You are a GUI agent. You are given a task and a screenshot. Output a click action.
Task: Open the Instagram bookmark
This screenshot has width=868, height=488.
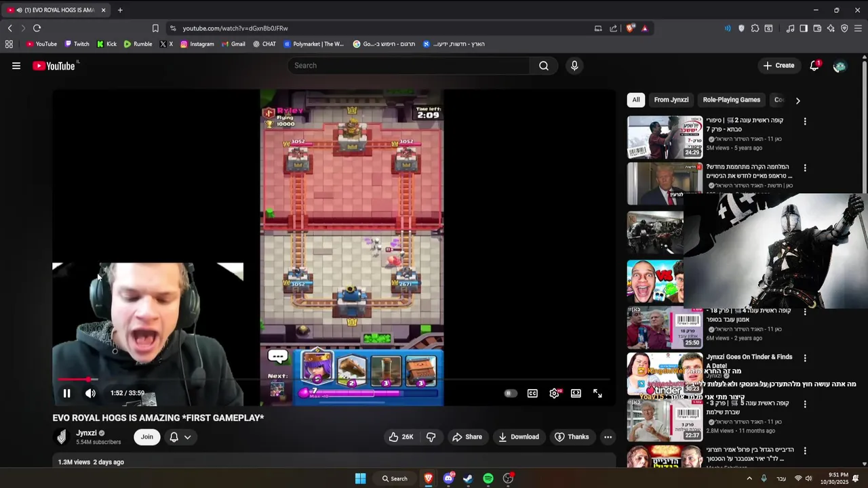197,44
